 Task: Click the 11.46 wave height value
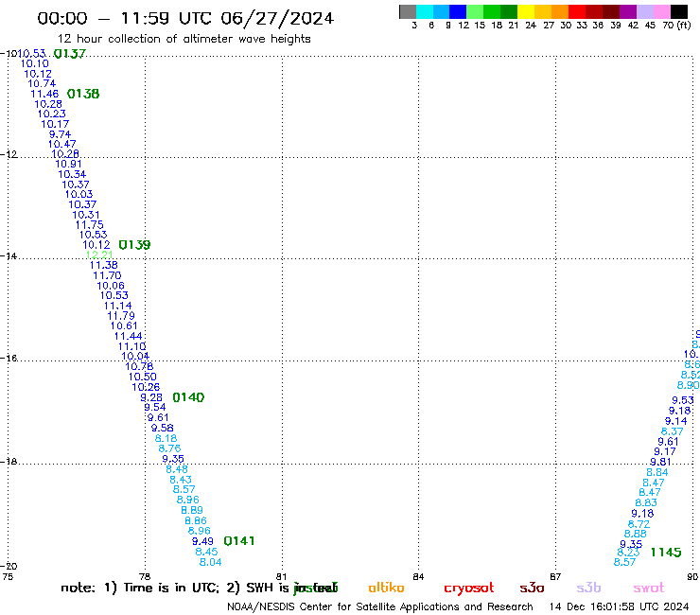coord(44,94)
